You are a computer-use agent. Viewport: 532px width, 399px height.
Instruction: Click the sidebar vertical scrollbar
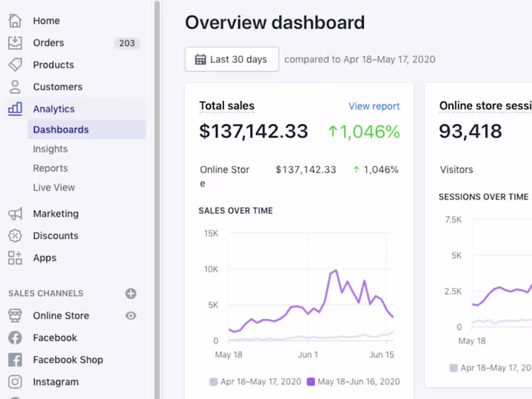click(x=157, y=199)
